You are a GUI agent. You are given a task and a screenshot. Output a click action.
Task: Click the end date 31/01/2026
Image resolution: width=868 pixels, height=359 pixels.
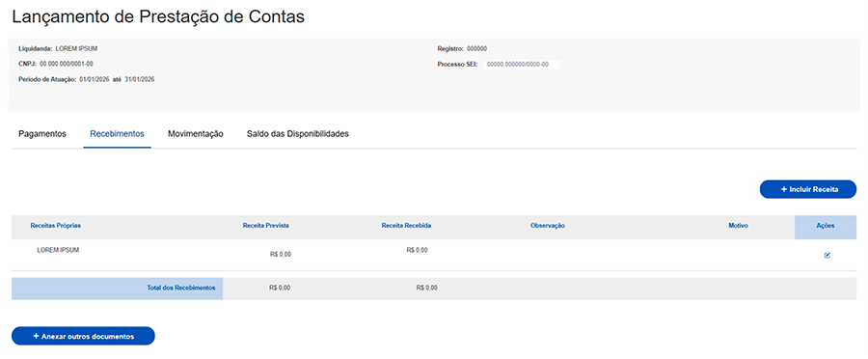point(140,79)
